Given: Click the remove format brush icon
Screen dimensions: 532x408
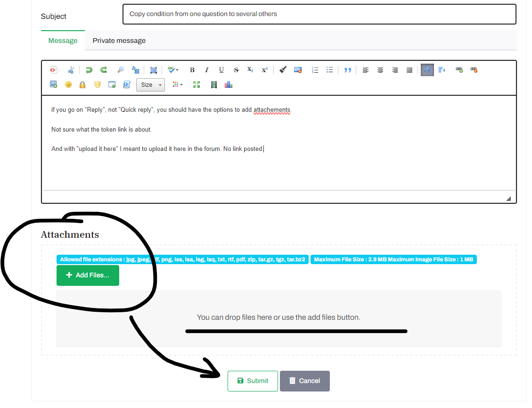Looking at the screenshot, I should pos(283,70).
